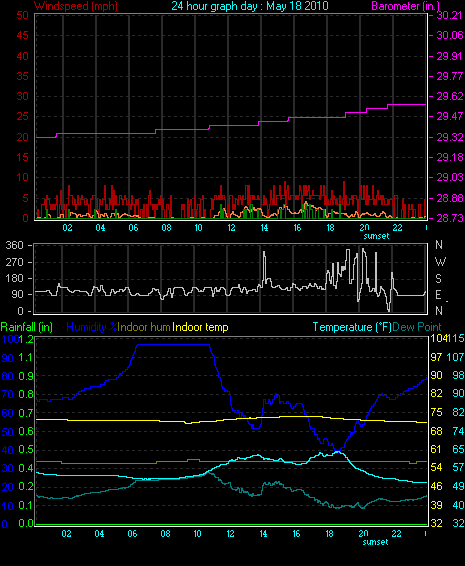Click the green 0.5 rainfall axis value
Image resolution: width=465 pixels, height=566 pixels.
click(x=26, y=450)
